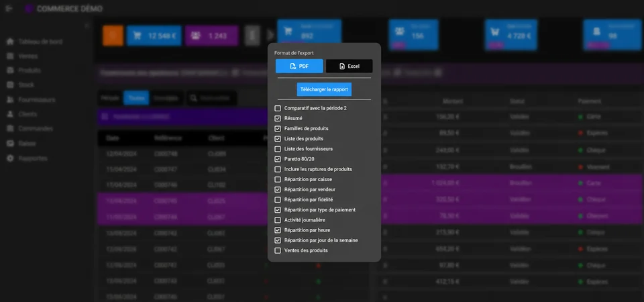This screenshot has height=302, width=644.
Task: Disable the Paretto 80/20 option
Action: 278,159
